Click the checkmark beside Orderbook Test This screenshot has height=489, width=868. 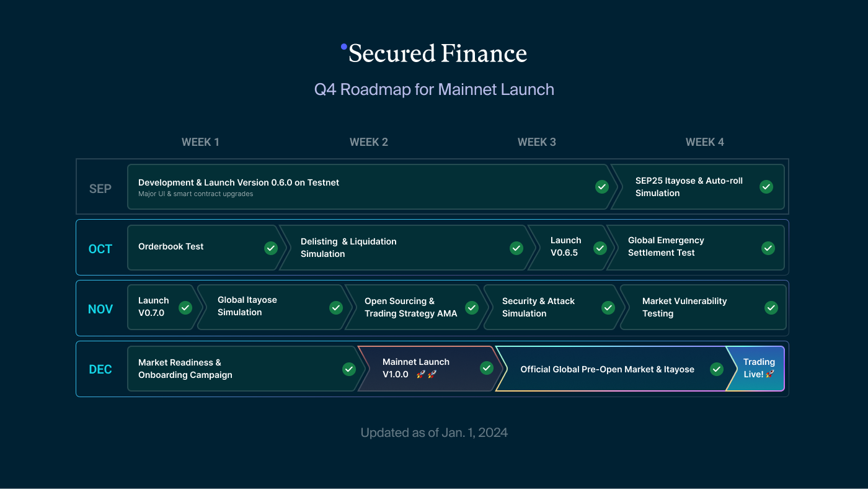pos(271,248)
